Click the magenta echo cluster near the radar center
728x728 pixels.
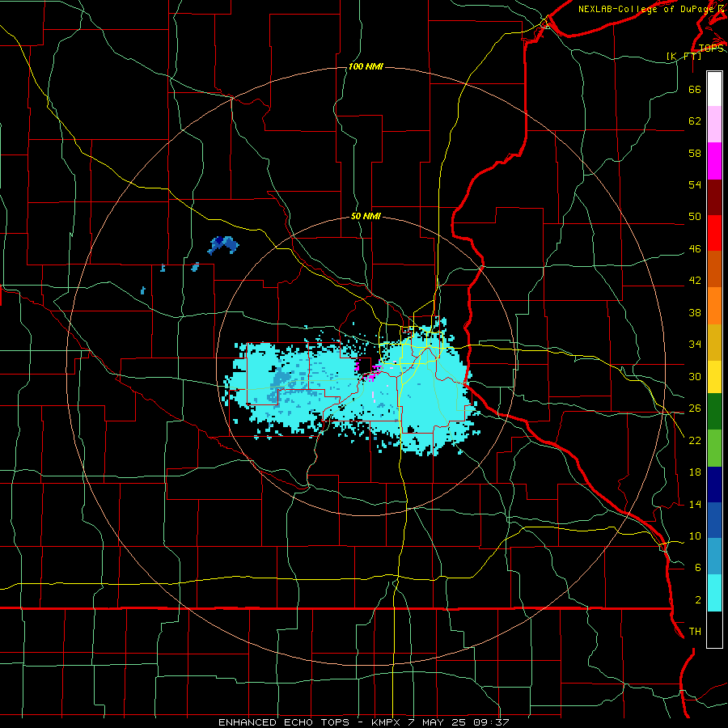[x=373, y=372]
